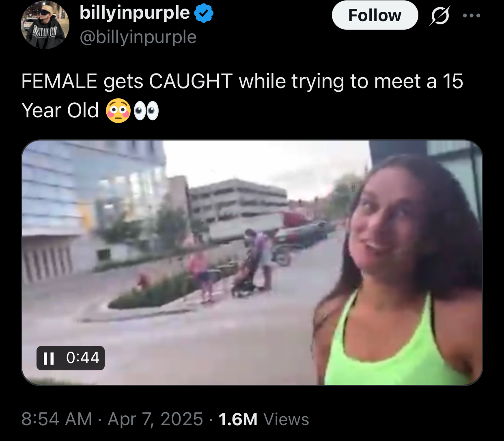The image size is (504, 441).
Task: Click the Views label beside 1.6M
Action: (x=286, y=419)
